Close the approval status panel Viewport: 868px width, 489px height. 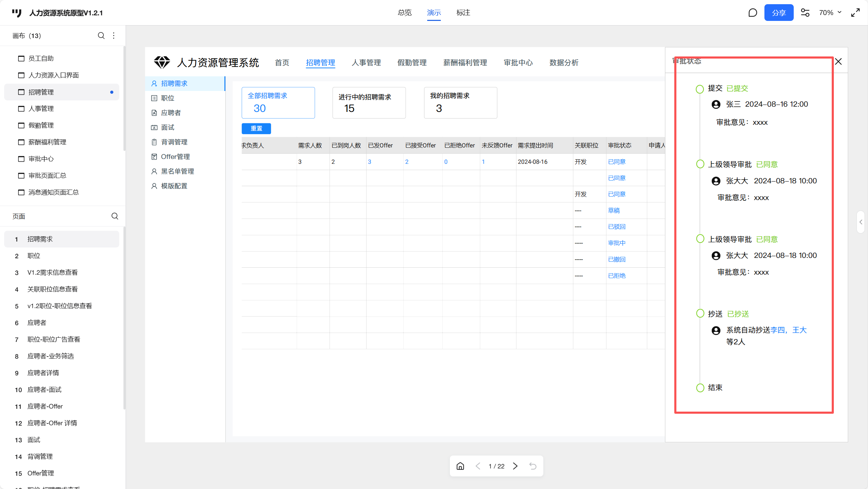click(838, 62)
